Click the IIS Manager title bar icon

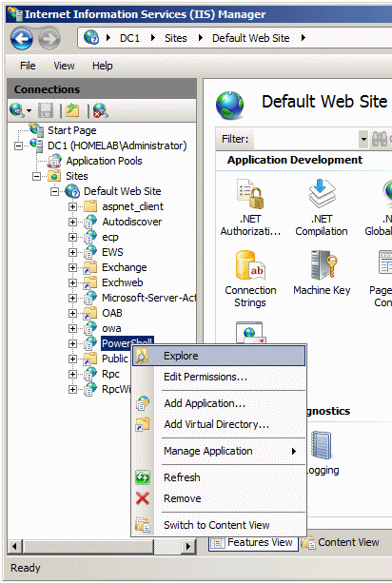[15, 14]
